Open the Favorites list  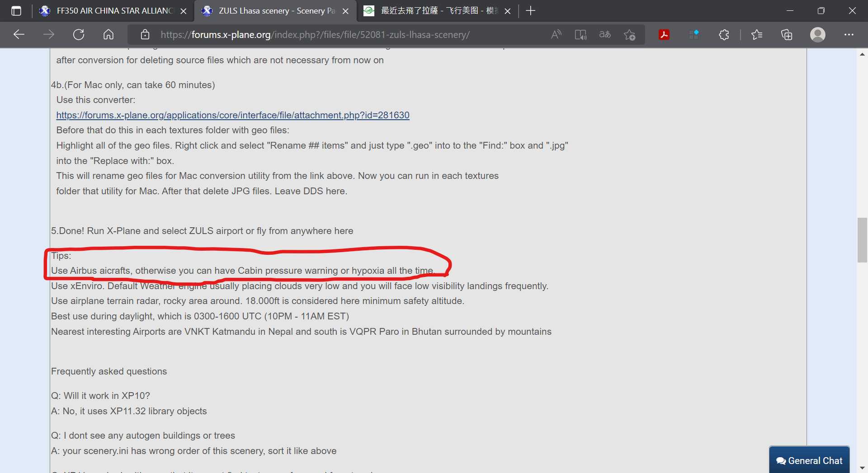pos(756,35)
